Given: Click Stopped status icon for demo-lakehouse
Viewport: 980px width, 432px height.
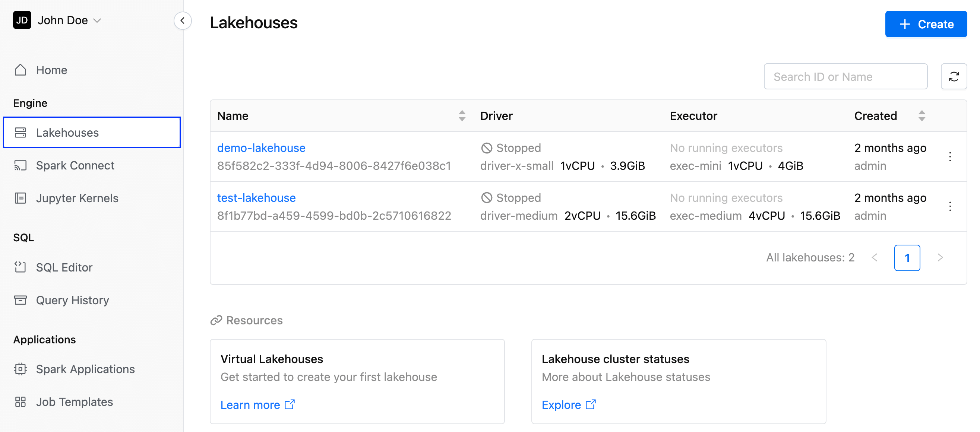Looking at the screenshot, I should tap(486, 147).
